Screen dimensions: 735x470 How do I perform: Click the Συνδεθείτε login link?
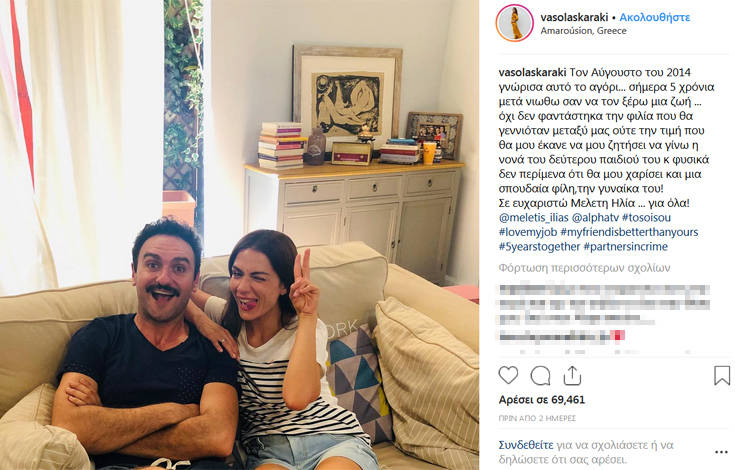(526, 445)
